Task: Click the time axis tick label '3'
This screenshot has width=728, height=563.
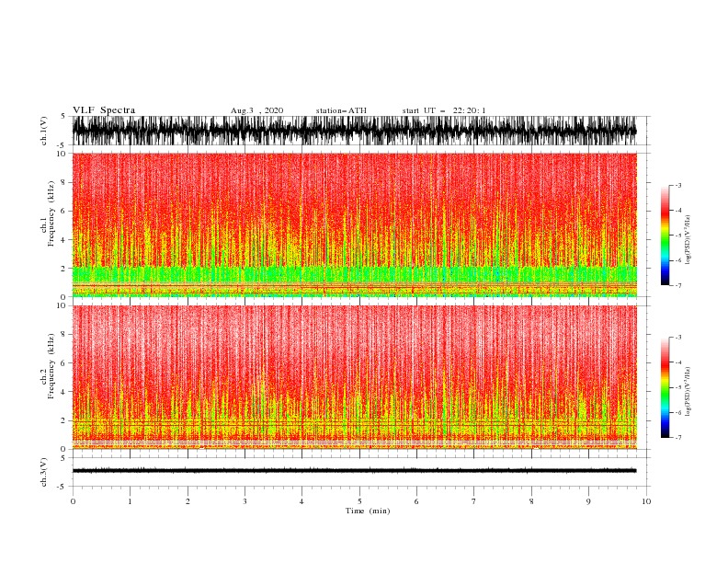Action: pos(245,501)
